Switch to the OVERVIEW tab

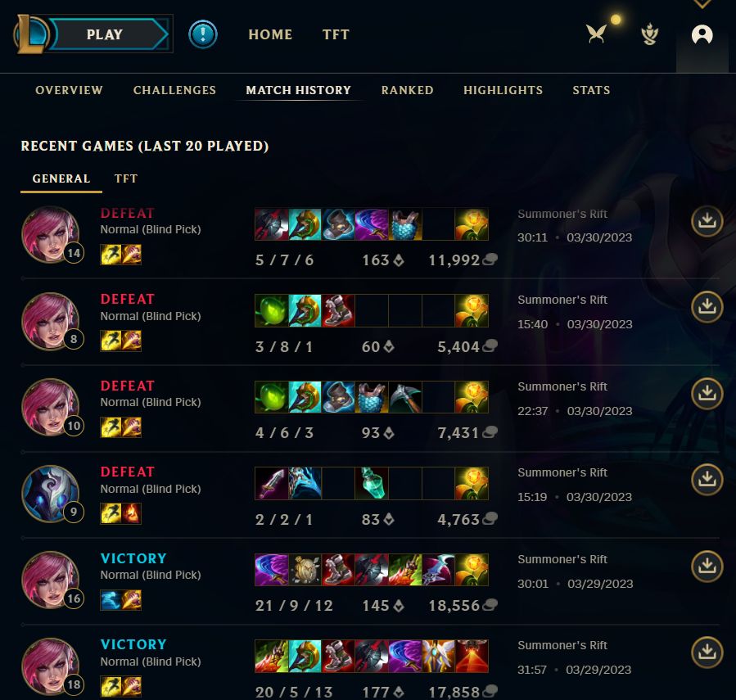point(69,90)
